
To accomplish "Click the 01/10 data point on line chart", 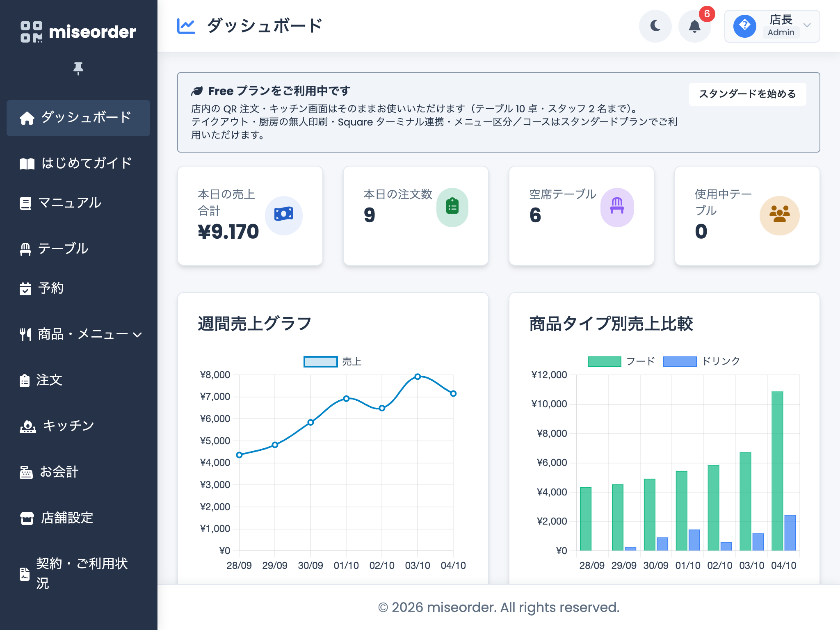I will 346,399.
